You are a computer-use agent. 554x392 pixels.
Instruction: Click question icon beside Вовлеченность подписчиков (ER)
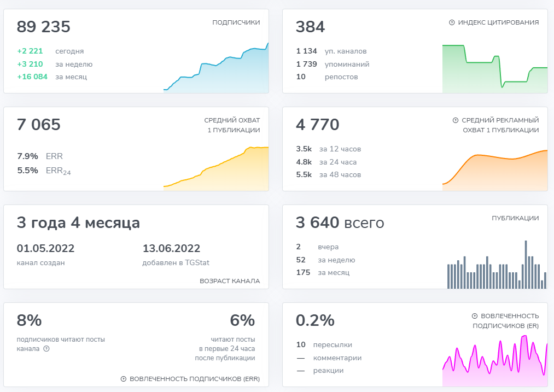[x=474, y=316]
